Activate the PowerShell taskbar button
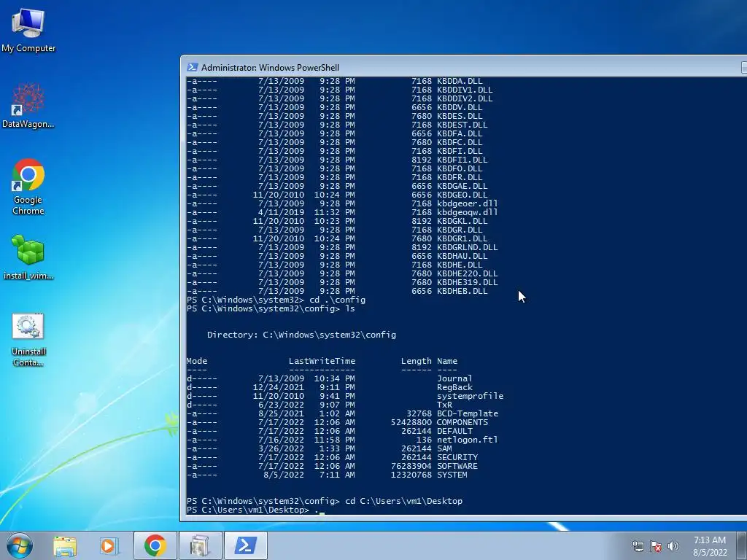This screenshot has height=560, width=747. [245, 545]
